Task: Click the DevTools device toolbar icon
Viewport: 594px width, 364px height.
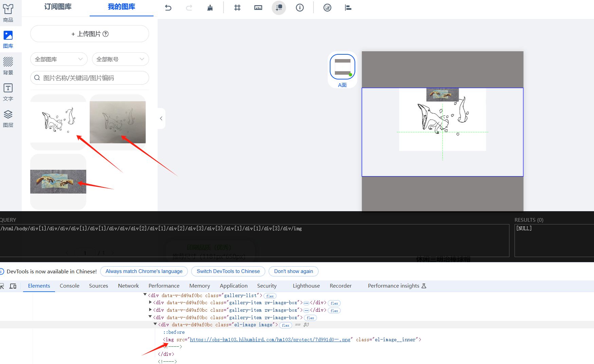Action: (13, 286)
